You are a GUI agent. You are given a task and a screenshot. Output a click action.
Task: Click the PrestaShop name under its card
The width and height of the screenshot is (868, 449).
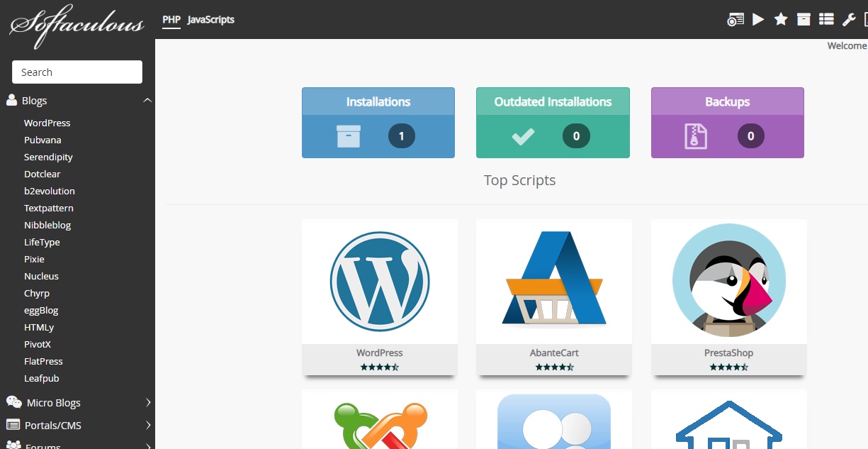728,353
